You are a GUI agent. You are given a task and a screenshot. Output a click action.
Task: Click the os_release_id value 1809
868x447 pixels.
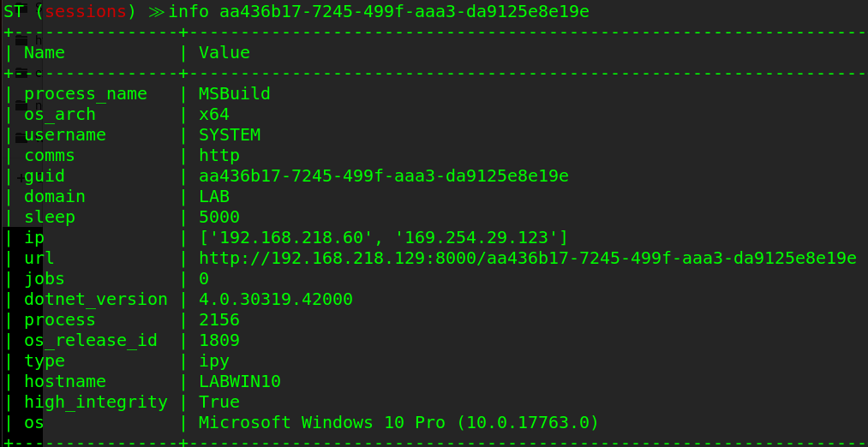tap(218, 340)
